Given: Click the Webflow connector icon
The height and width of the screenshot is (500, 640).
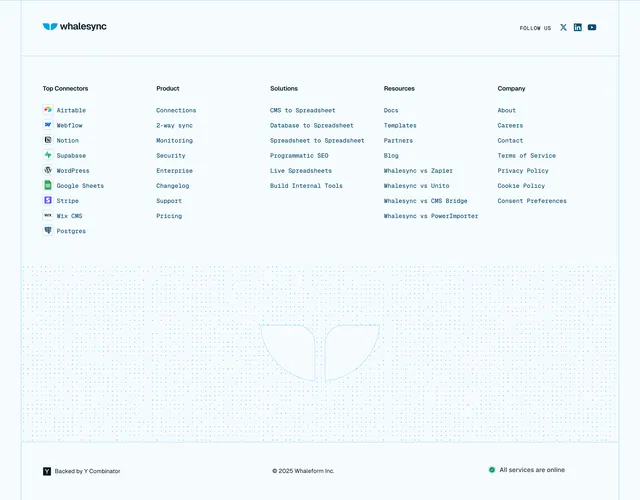Looking at the screenshot, I should pos(48,125).
